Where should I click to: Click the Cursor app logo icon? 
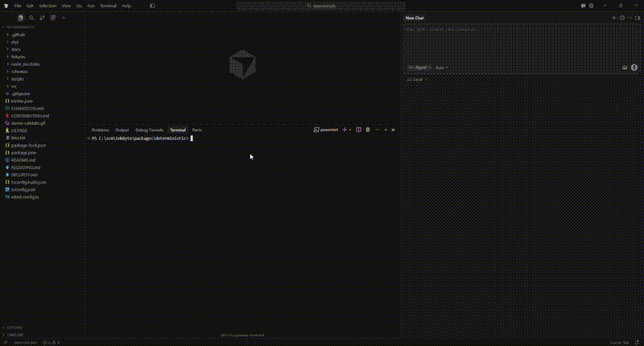[6, 6]
